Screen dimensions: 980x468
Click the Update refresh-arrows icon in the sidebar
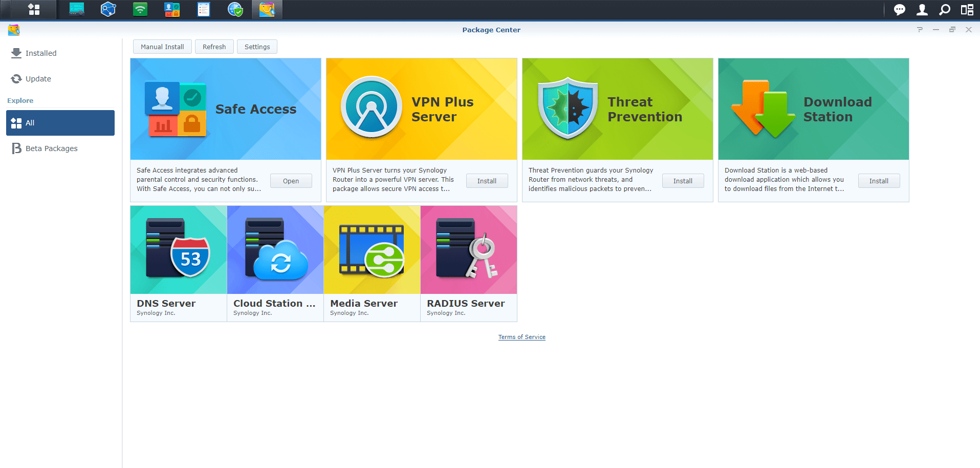click(16, 78)
